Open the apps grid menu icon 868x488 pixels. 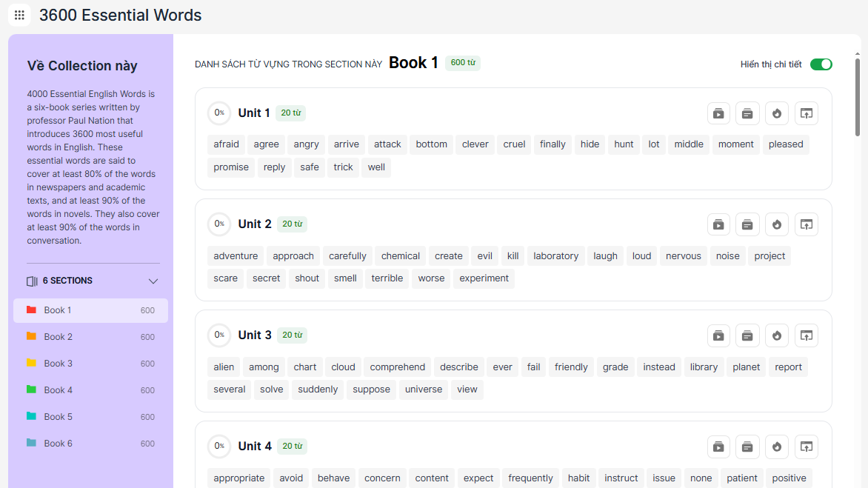19,15
